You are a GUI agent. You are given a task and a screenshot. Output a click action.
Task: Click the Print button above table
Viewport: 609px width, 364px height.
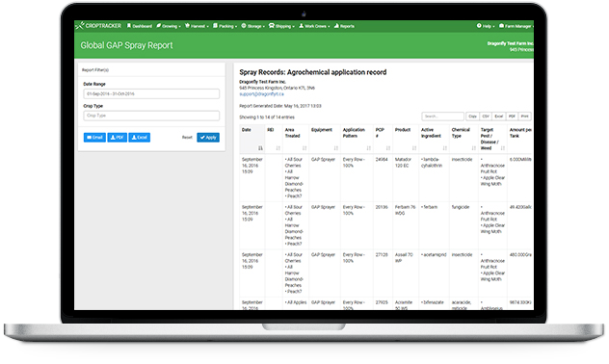(525, 117)
